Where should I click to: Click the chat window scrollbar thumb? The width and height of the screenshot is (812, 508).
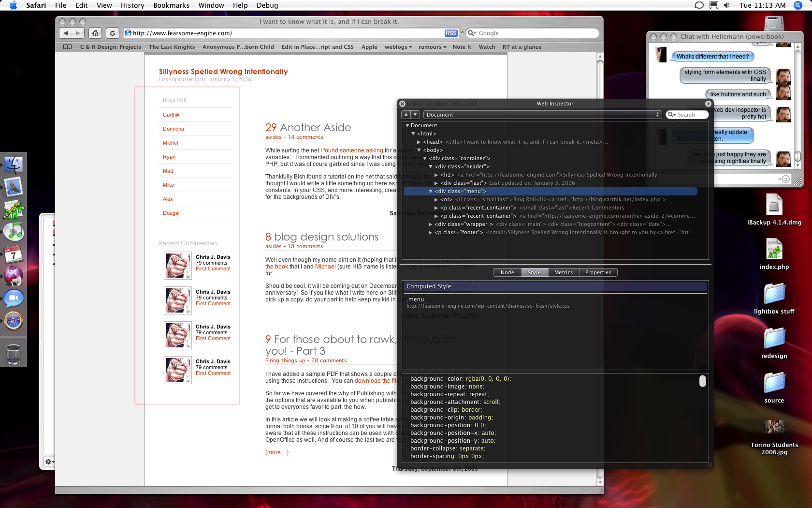click(797, 156)
